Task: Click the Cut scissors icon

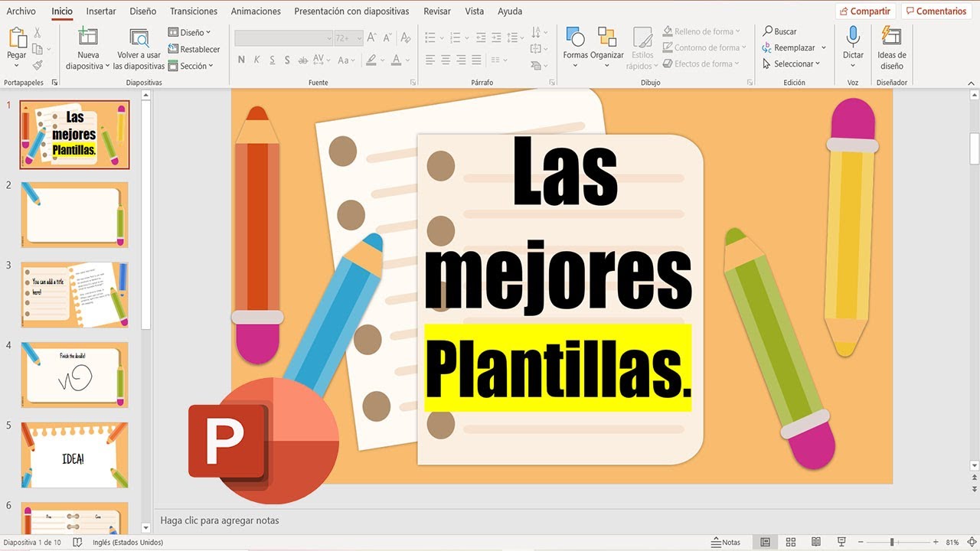Action: pos(37,33)
